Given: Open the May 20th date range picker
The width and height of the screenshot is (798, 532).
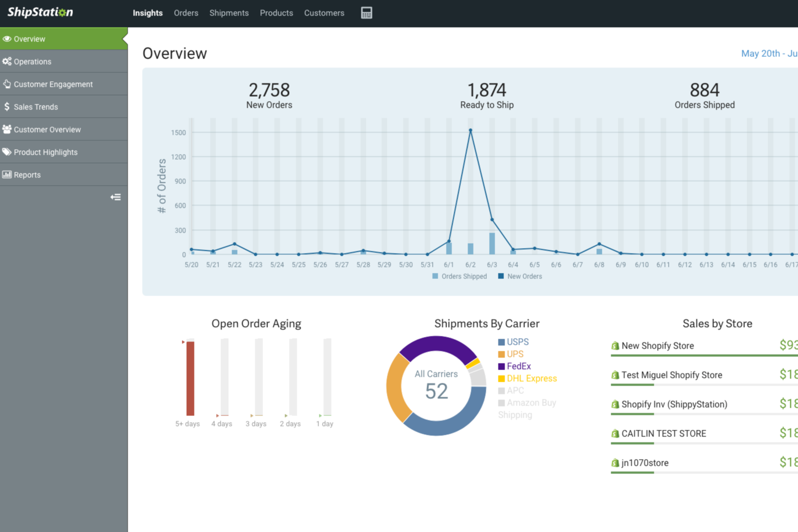Looking at the screenshot, I should (769, 54).
